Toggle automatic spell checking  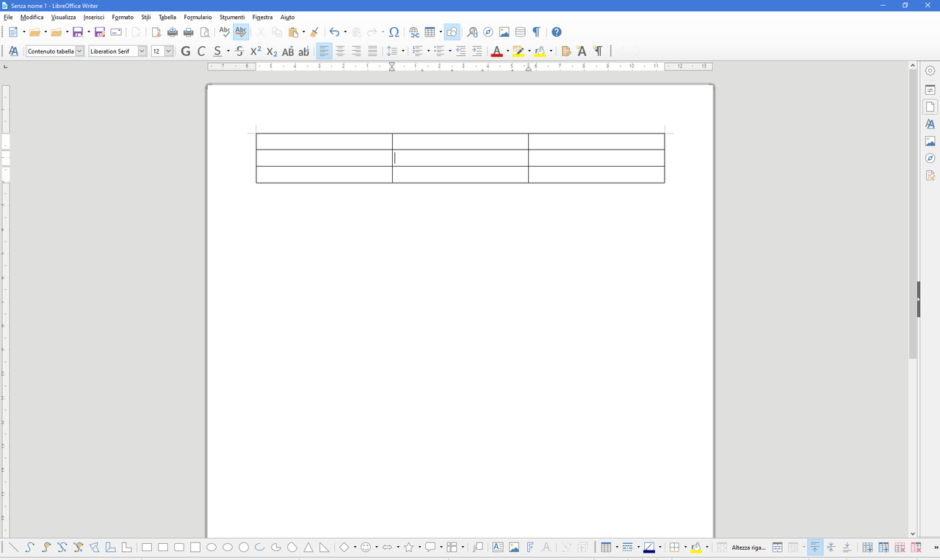[x=241, y=32]
